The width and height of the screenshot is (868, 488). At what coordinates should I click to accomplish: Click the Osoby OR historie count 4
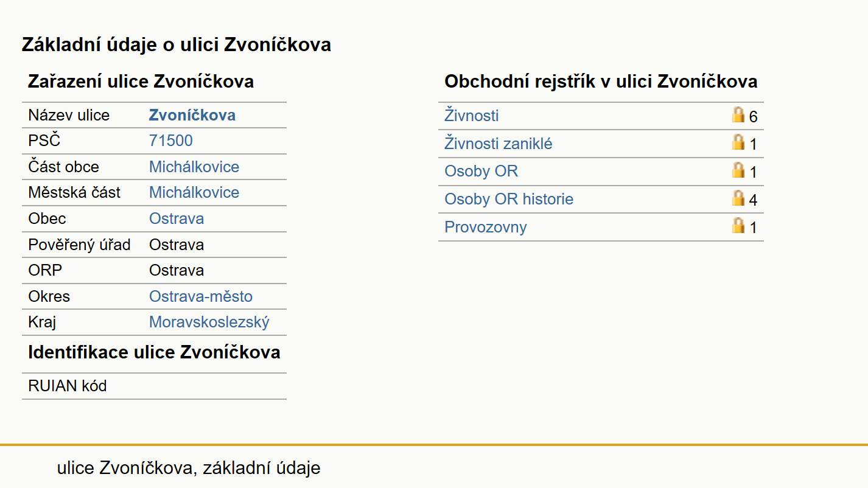753,200
